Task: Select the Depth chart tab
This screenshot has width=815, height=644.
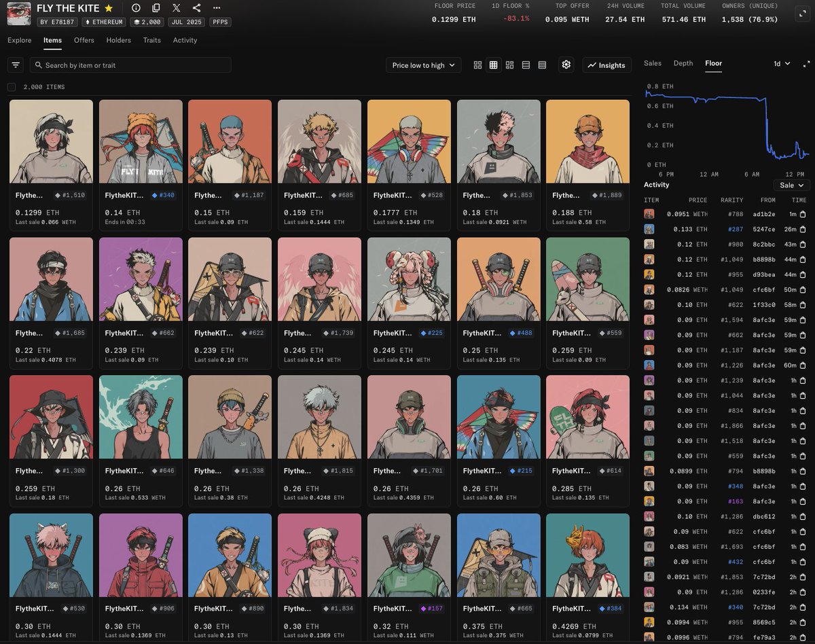Action: tap(683, 63)
